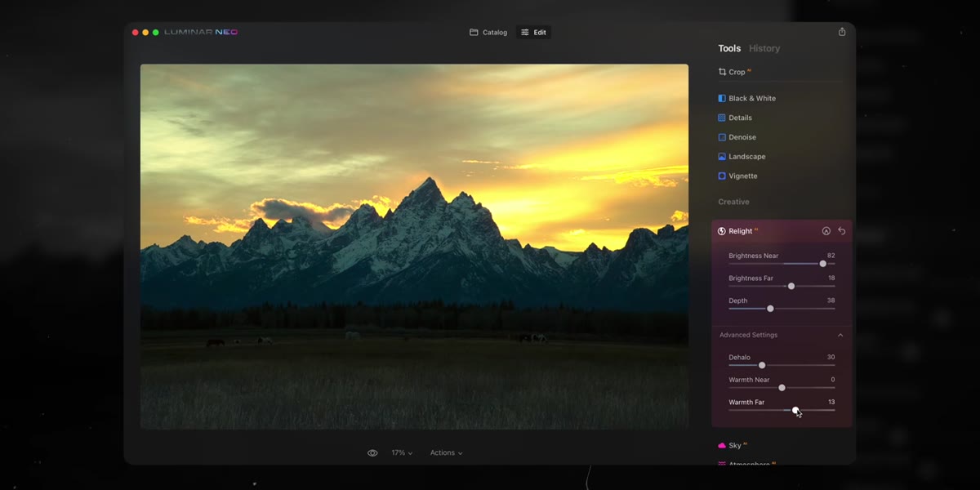Open the Vignette tool
Viewport: 980px width, 490px height.
point(737,176)
